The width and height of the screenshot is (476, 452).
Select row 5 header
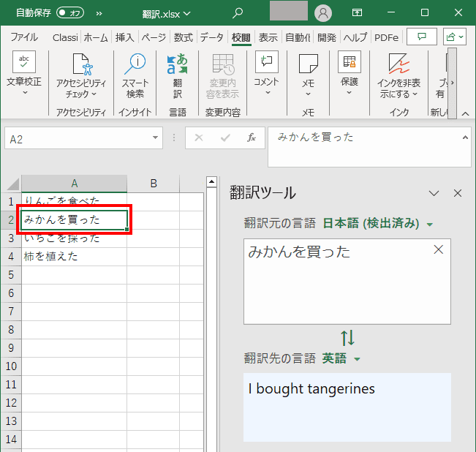[x=11, y=275]
